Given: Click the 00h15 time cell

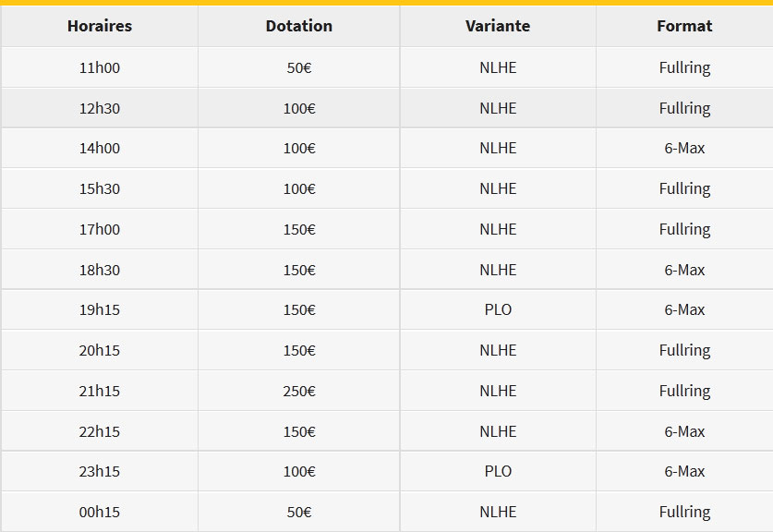Looking at the screenshot, I should (x=100, y=512).
